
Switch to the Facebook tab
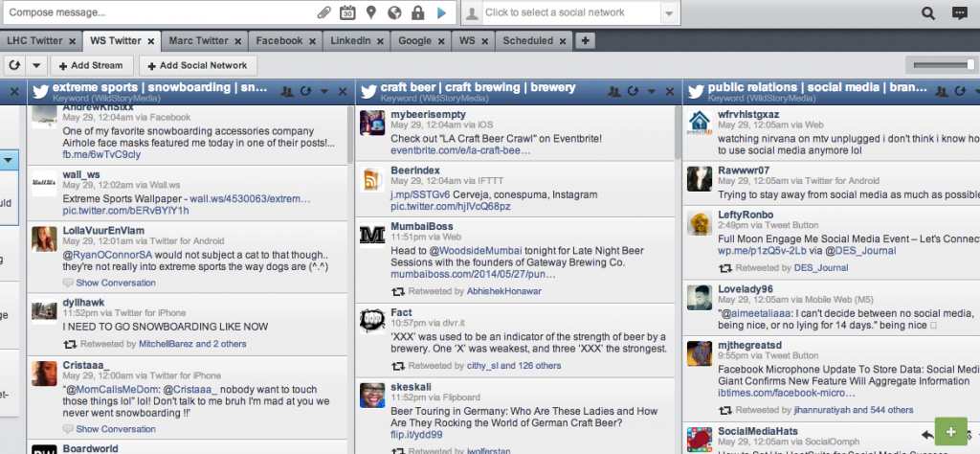tap(279, 40)
